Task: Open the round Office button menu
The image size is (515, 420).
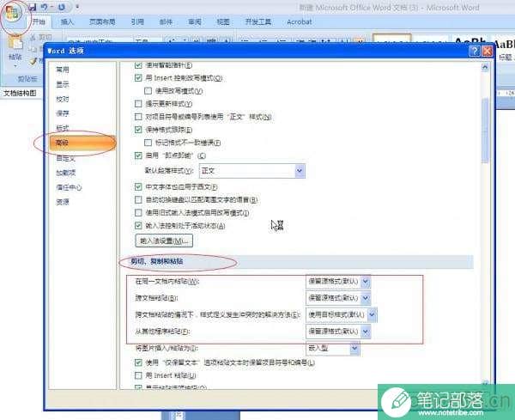Action: point(13,14)
